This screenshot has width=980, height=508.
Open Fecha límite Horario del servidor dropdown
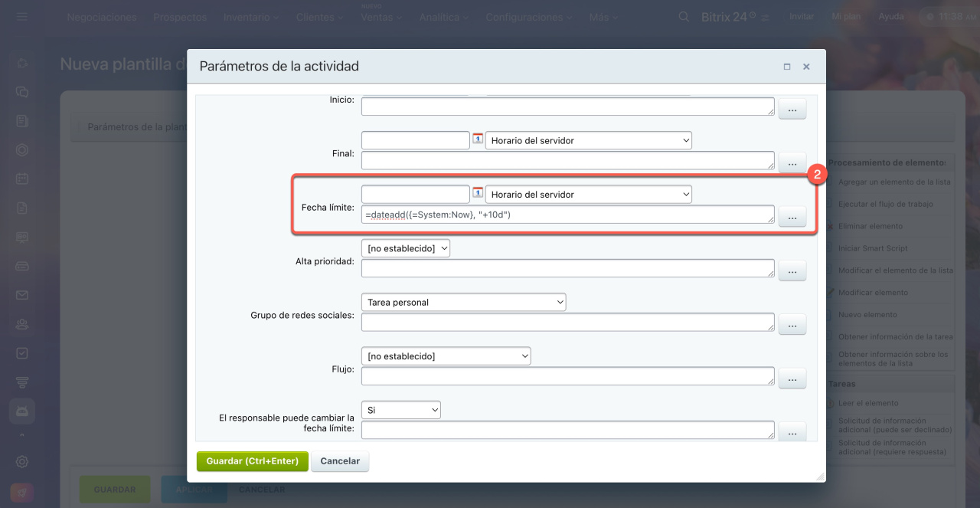click(x=588, y=195)
